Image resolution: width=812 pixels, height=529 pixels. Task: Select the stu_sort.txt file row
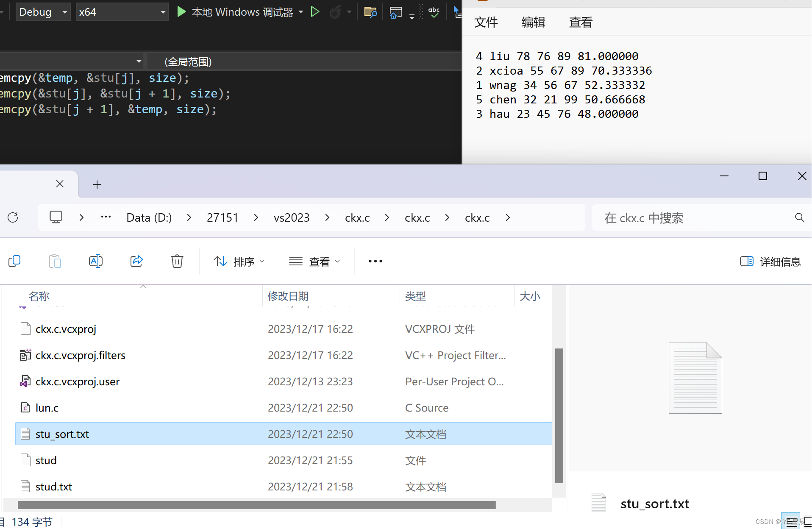(283, 434)
